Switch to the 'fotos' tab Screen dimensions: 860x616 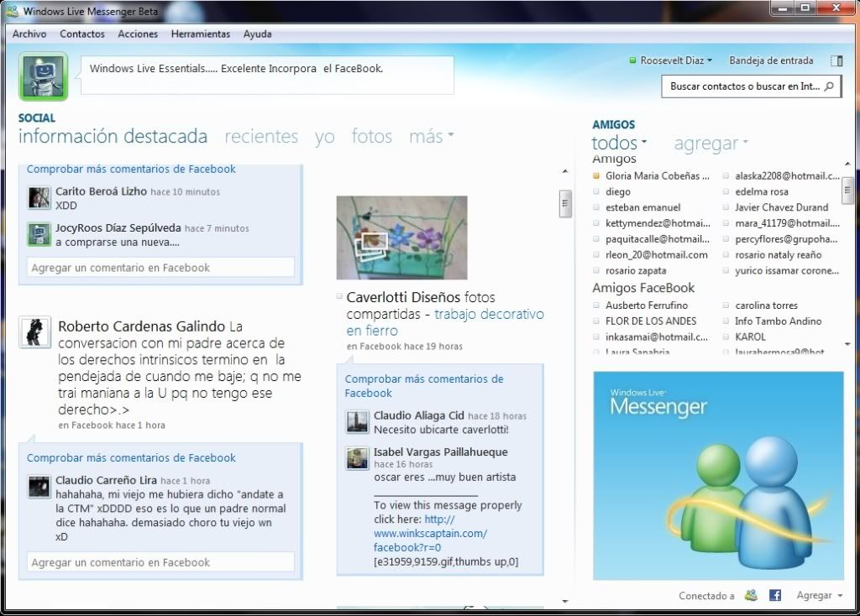coord(372,136)
